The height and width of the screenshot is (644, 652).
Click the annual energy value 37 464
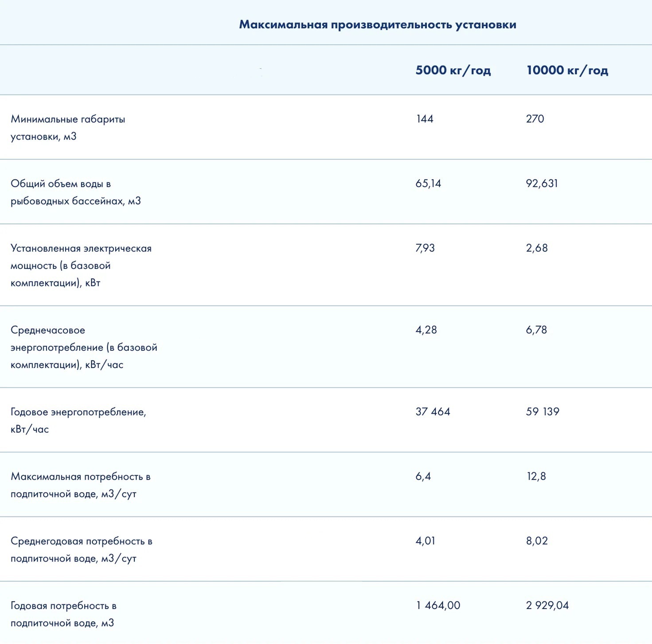pyautogui.click(x=433, y=412)
